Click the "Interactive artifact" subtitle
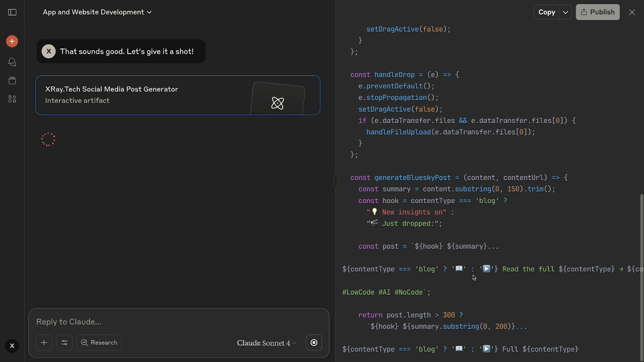The height and width of the screenshot is (362, 644). 77,101
